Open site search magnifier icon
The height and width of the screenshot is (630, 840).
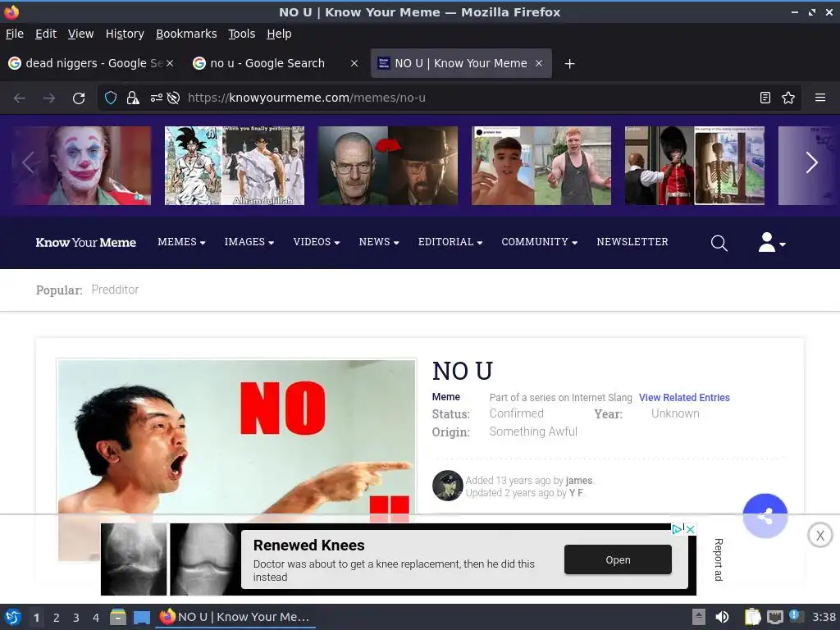coord(719,243)
